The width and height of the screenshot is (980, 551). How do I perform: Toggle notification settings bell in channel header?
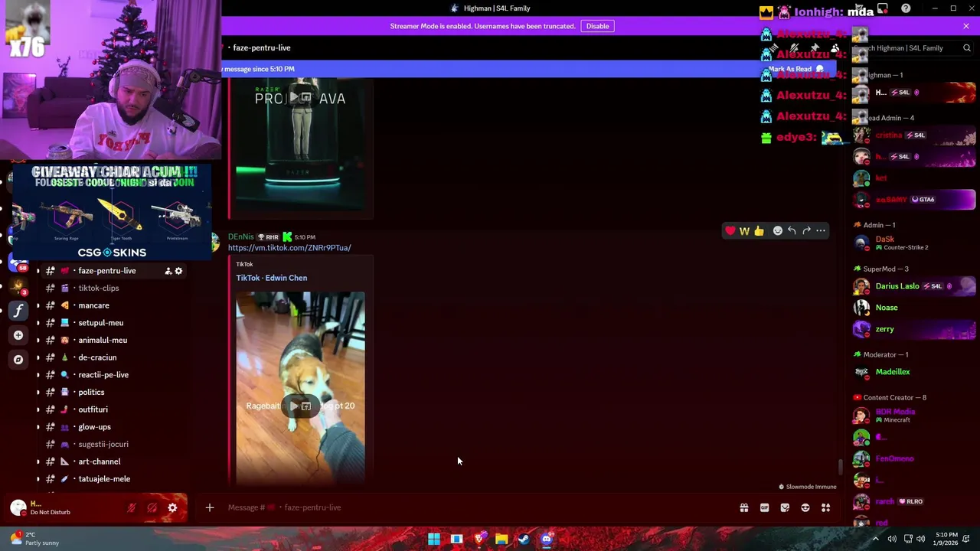794,47
